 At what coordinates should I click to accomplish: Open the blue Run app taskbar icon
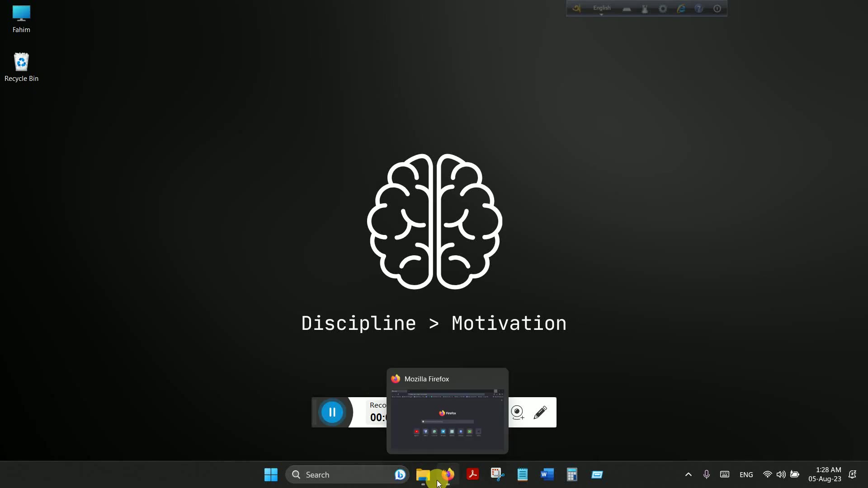click(597, 474)
